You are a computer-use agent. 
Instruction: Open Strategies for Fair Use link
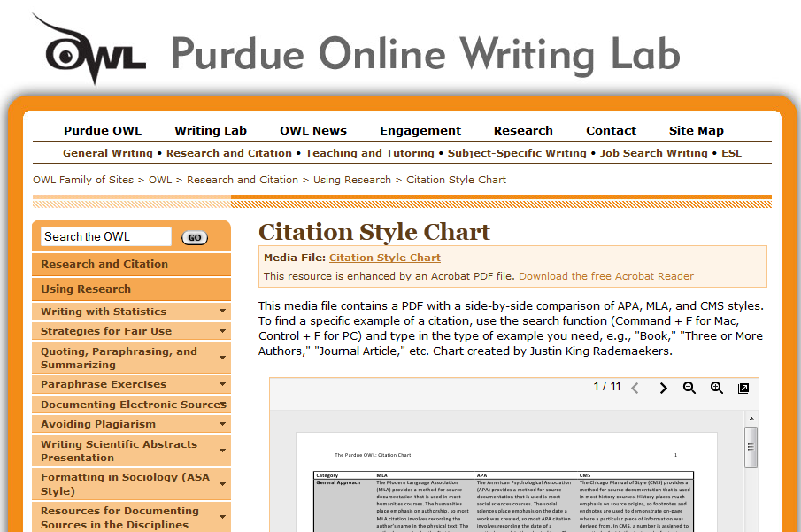(x=106, y=331)
